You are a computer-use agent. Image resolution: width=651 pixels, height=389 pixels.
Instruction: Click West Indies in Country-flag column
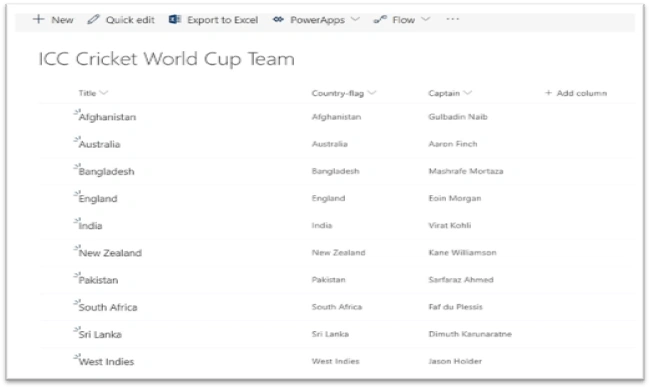(x=335, y=361)
